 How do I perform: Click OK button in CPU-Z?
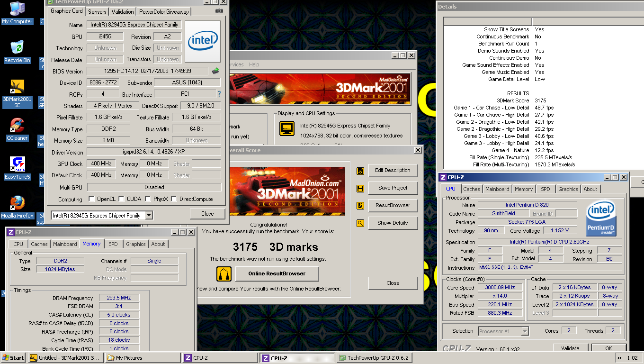coord(608,348)
